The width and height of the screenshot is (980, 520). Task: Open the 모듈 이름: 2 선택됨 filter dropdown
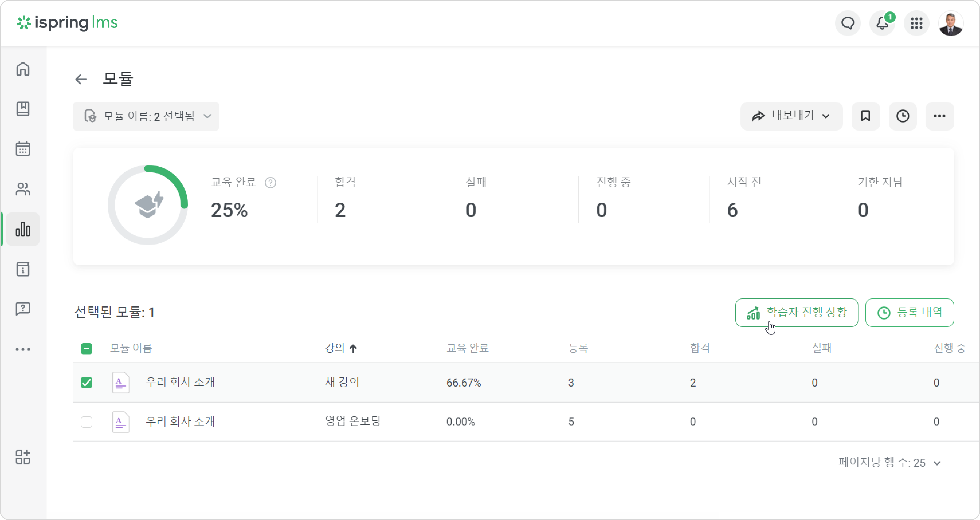[x=146, y=116]
